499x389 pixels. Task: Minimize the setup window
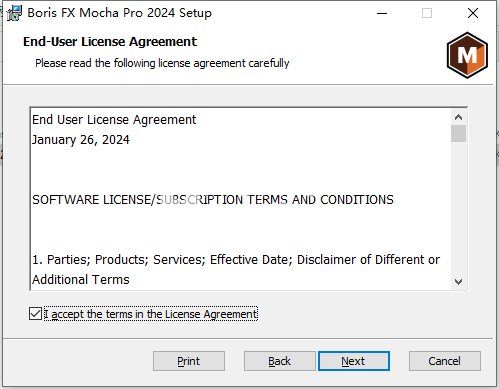(382, 13)
